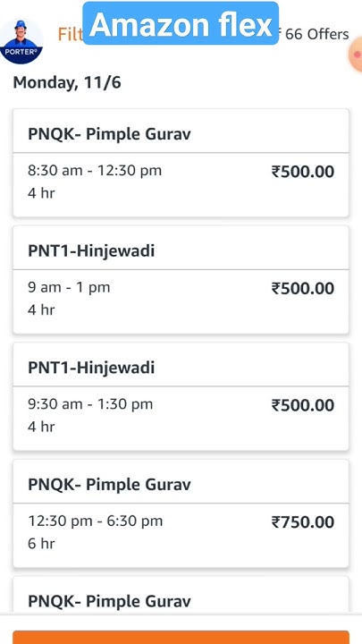Select the 9:30 am - 1:30 pm slot
The height and width of the screenshot is (644, 362).
point(90,403)
